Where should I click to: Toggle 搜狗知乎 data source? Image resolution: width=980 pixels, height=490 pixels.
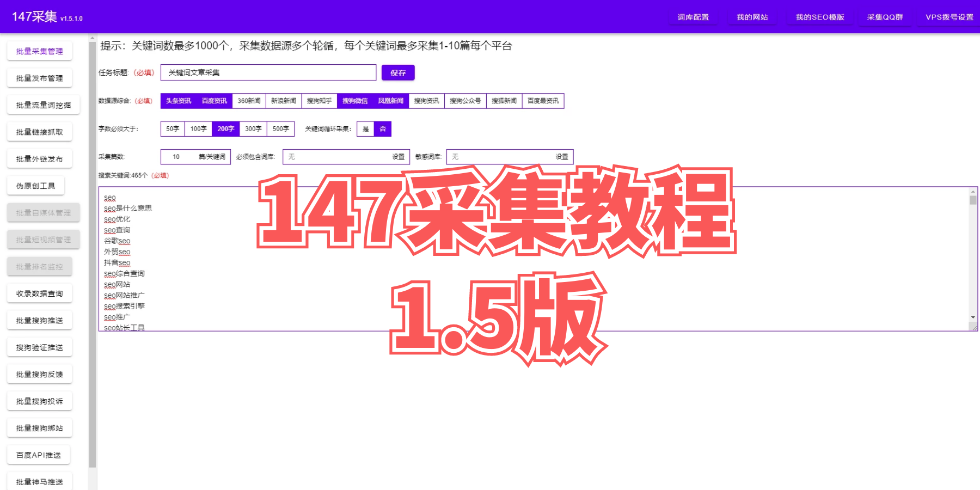point(319,101)
